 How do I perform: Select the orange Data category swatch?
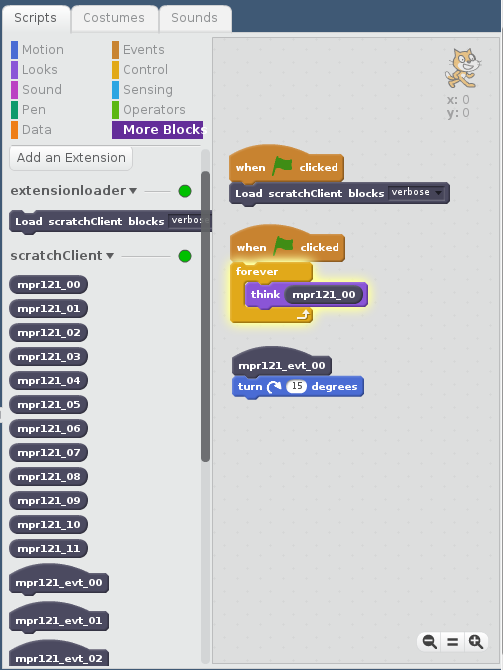[15, 130]
